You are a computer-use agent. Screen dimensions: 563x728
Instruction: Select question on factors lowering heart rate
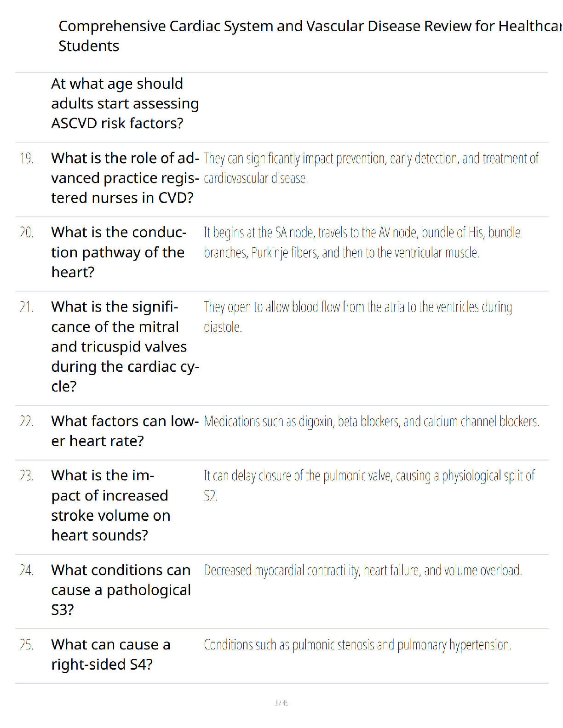point(125,431)
